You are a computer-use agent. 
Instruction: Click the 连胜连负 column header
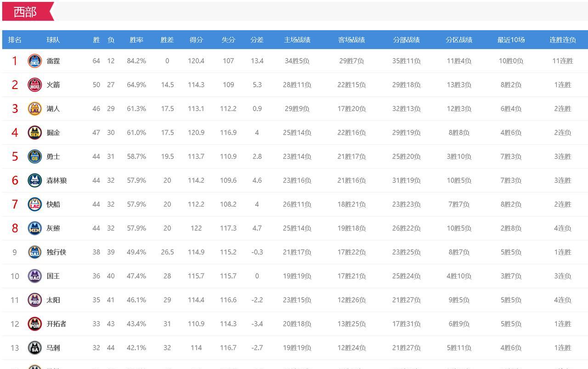[563, 40]
